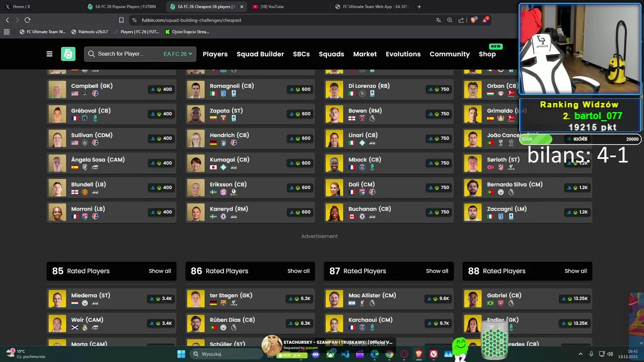Open the Market menu item
644x362 pixels.
click(x=365, y=54)
